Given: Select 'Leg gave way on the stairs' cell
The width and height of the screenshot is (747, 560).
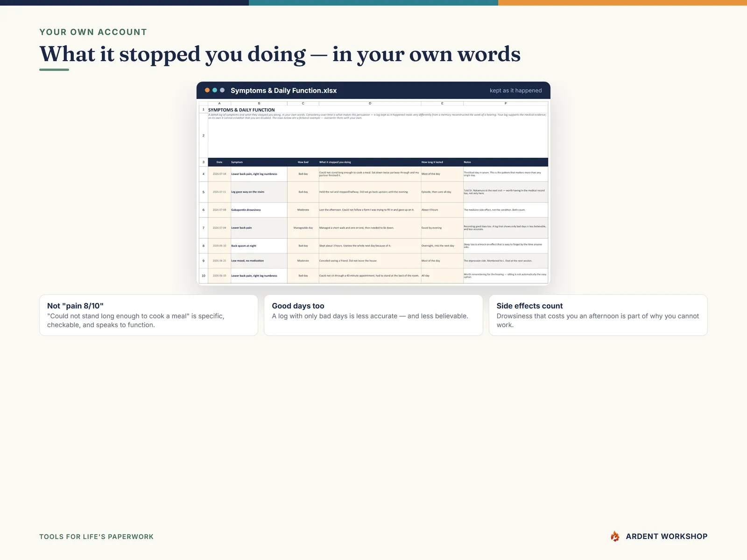Looking at the screenshot, I should (259, 192).
